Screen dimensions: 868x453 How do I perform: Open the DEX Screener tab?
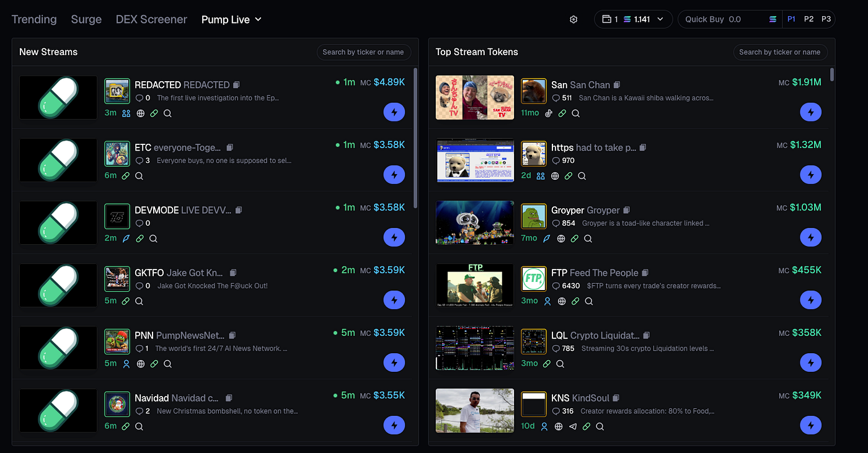pyautogui.click(x=151, y=19)
